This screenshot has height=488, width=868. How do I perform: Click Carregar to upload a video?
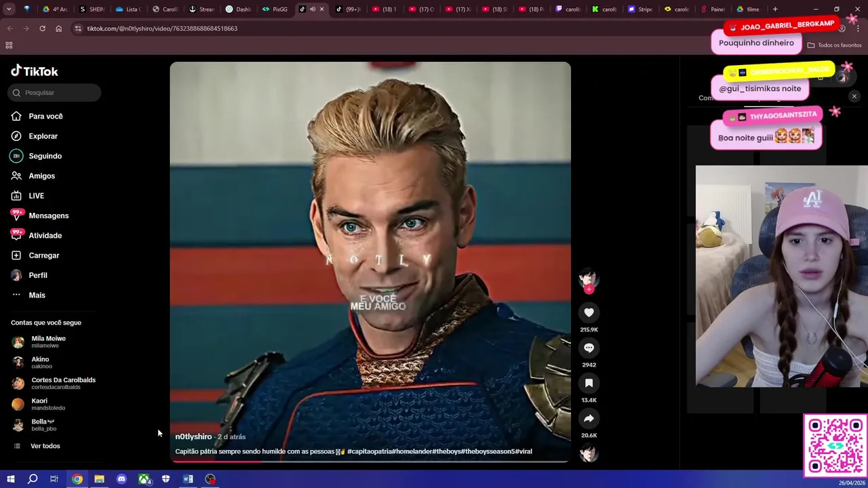coord(35,256)
